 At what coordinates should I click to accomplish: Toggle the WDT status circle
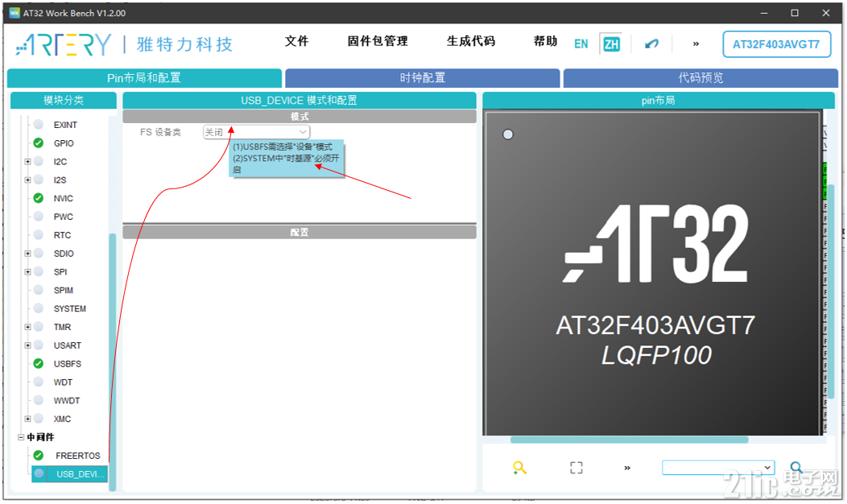click(39, 382)
